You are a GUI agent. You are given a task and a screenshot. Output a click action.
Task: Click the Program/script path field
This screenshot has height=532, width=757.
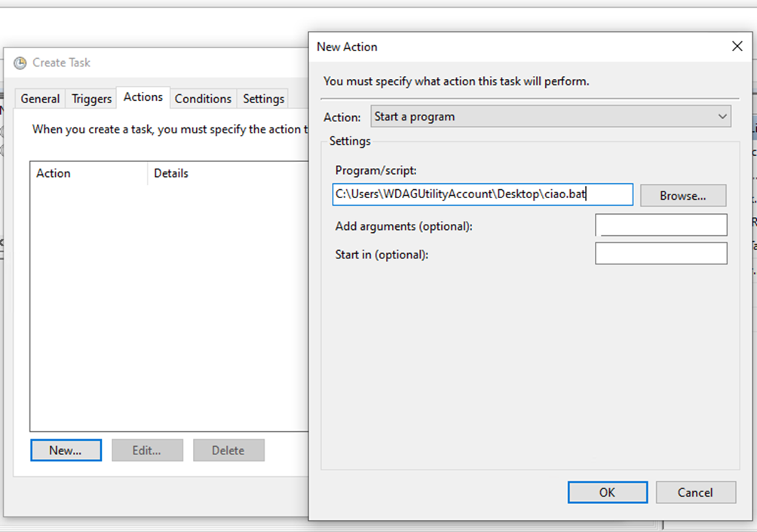(x=483, y=195)
